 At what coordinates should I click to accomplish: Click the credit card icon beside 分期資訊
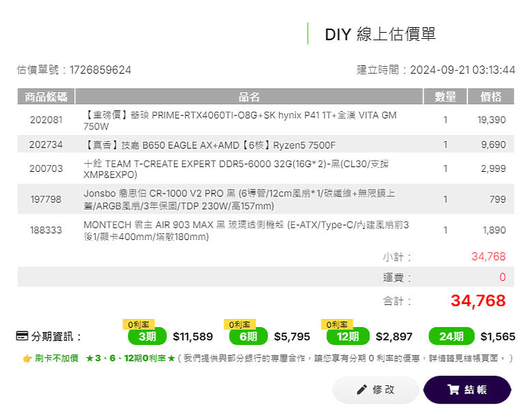pyautogui.click(x=23, y=336)
